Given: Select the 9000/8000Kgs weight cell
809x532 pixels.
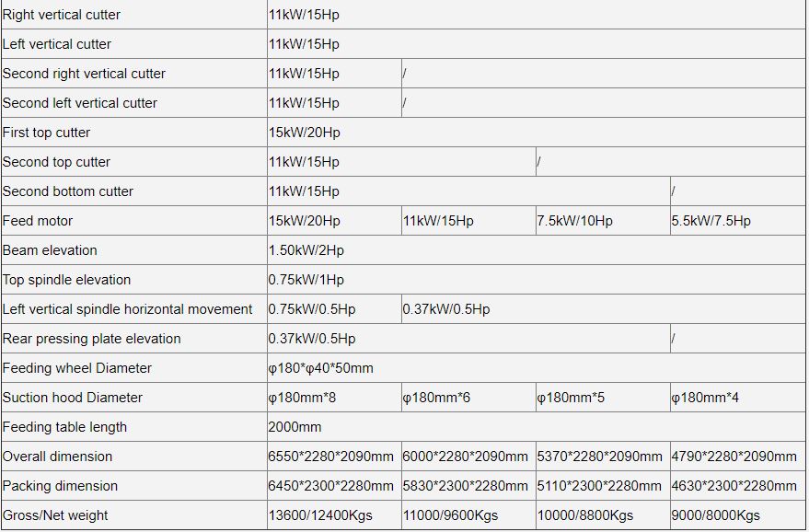Looking at the screenshot, I should 716,515.
